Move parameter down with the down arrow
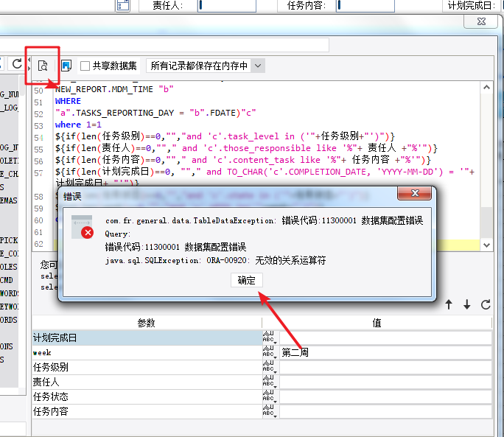 tap(466, 304)
